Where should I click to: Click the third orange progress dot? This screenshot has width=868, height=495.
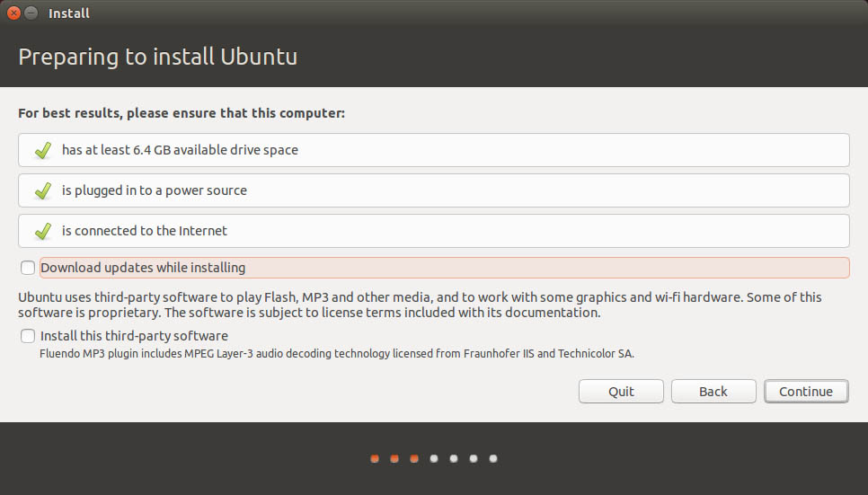[x=414, y=458]
